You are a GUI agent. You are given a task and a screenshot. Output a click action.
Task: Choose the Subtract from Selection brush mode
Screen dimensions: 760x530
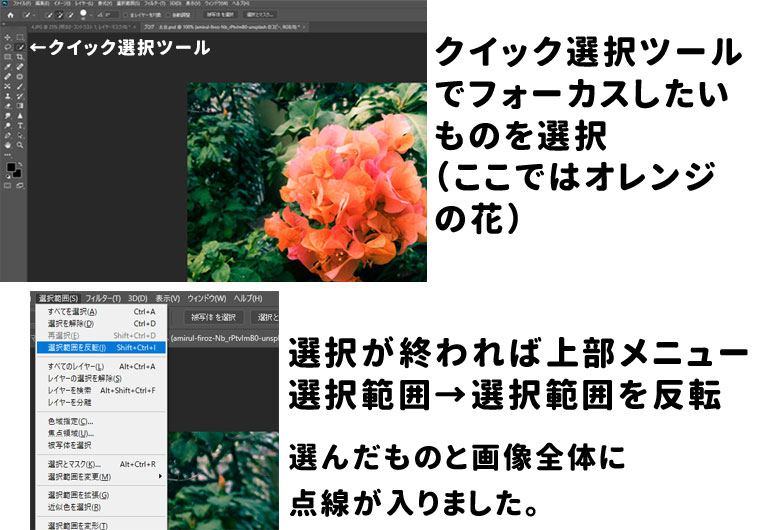pos(70,15)
